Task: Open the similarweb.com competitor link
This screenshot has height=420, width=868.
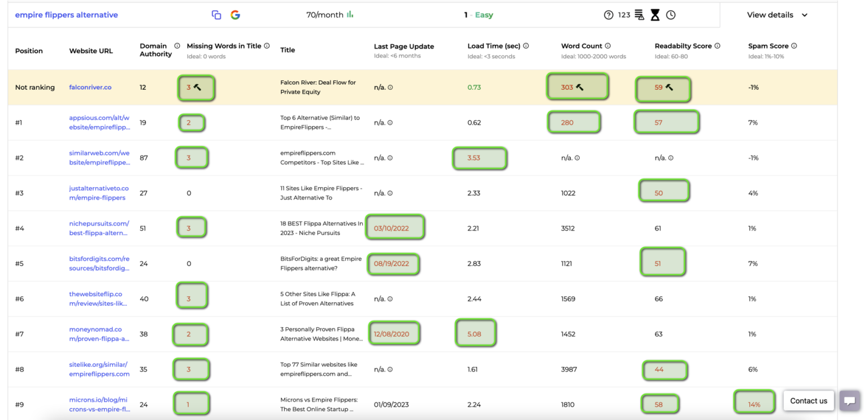Action: point(99,158)
